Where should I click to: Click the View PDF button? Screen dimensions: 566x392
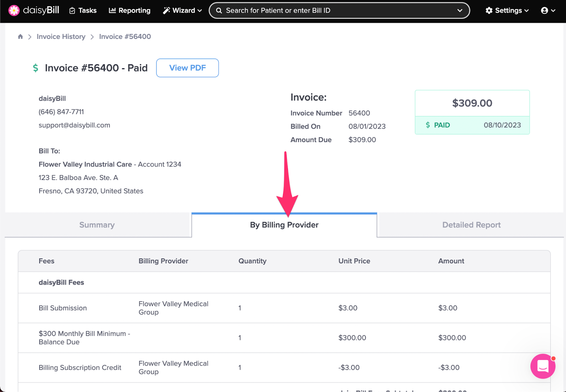click(x=187, y=68)
